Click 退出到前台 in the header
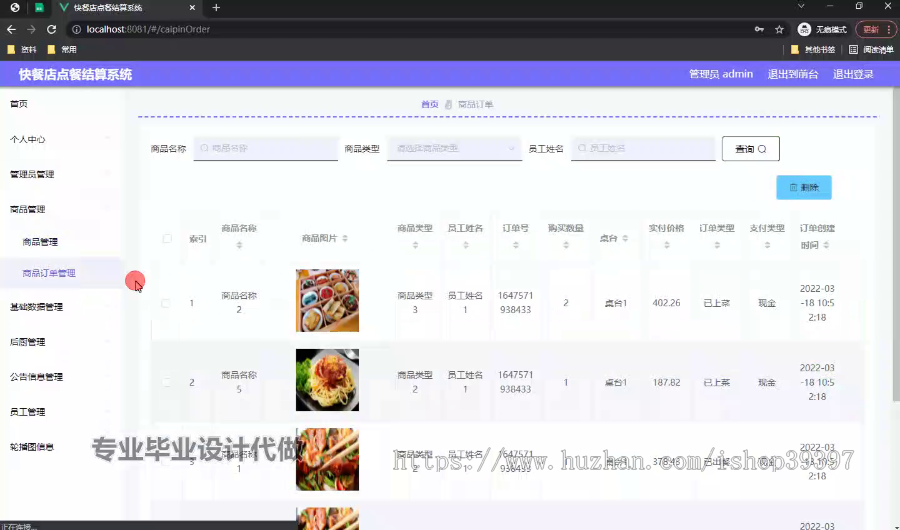This screenshot has width=900, height=530. pyautogui.click(x=793, y=74)
